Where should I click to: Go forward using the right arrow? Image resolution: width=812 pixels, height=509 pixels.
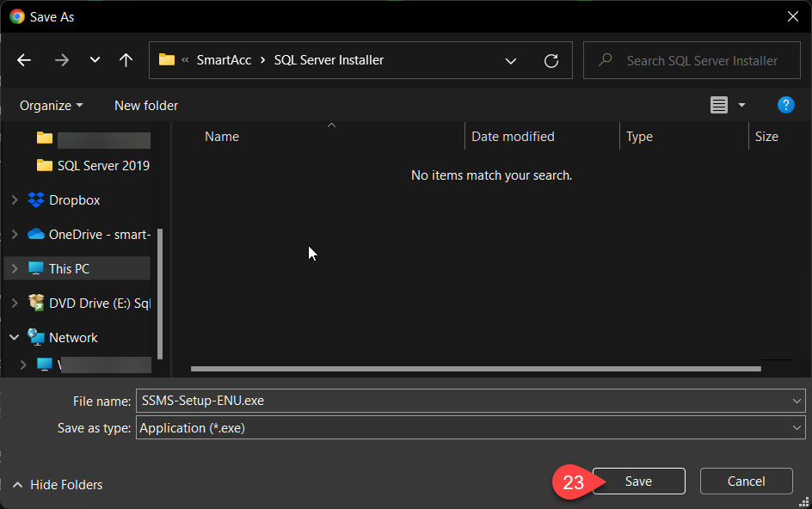[62, 60]
